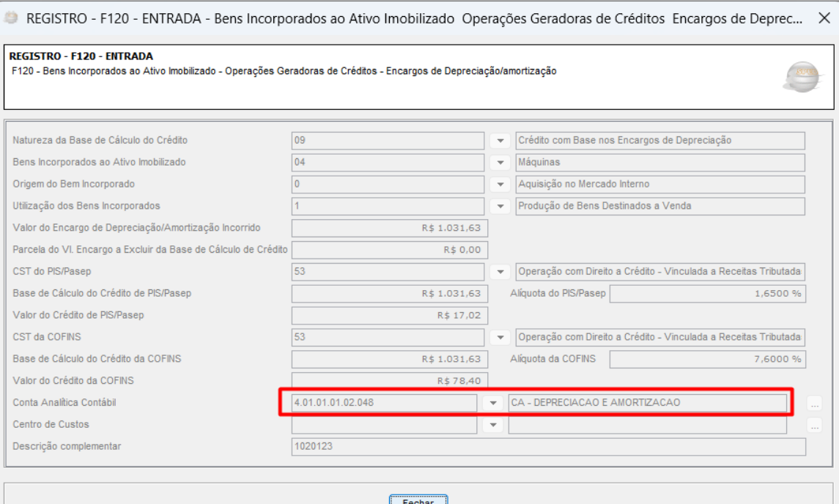Image resolution: width=839 pixels, height=504 pixels.
Task: Click the label Conta Analítica Contábil
Action: coord(64,403)
